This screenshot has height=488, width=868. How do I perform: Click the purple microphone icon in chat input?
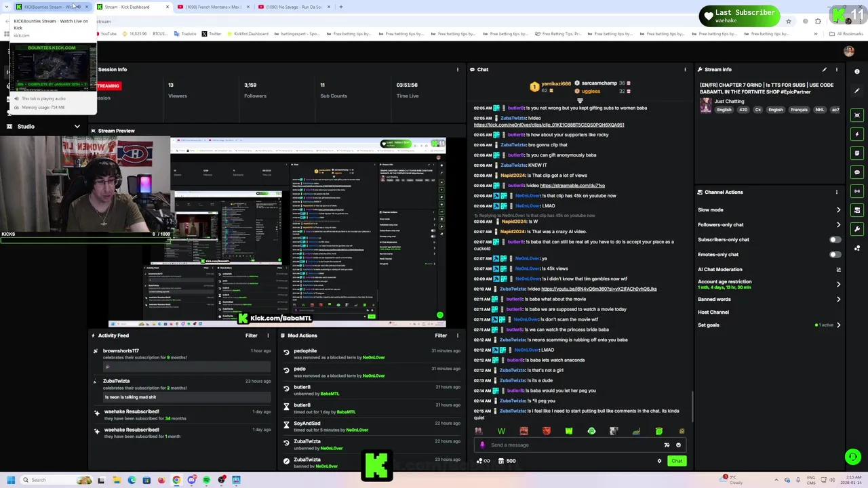[x=482, y=445]
